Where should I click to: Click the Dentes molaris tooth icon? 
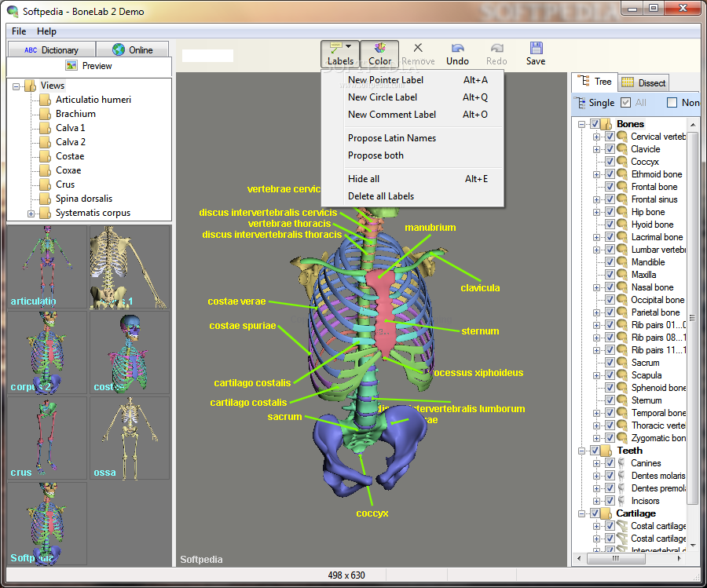click(x=622, y=476)
